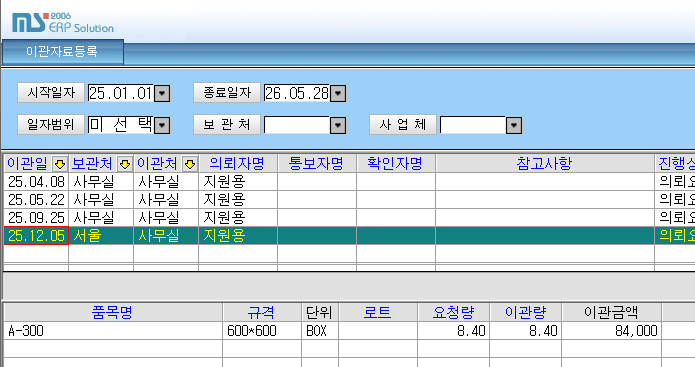Click 지원용 in the 25.04.08 row

(238, 182)
